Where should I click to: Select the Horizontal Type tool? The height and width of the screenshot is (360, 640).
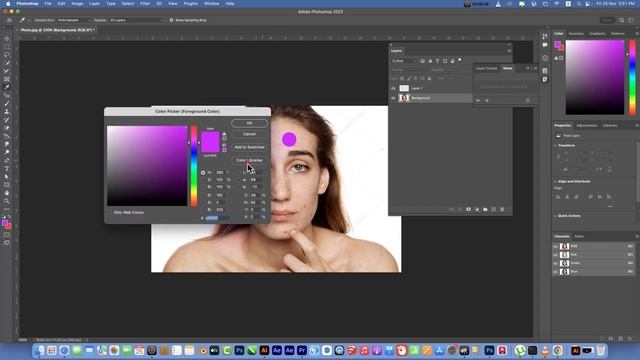pos(7,168)
